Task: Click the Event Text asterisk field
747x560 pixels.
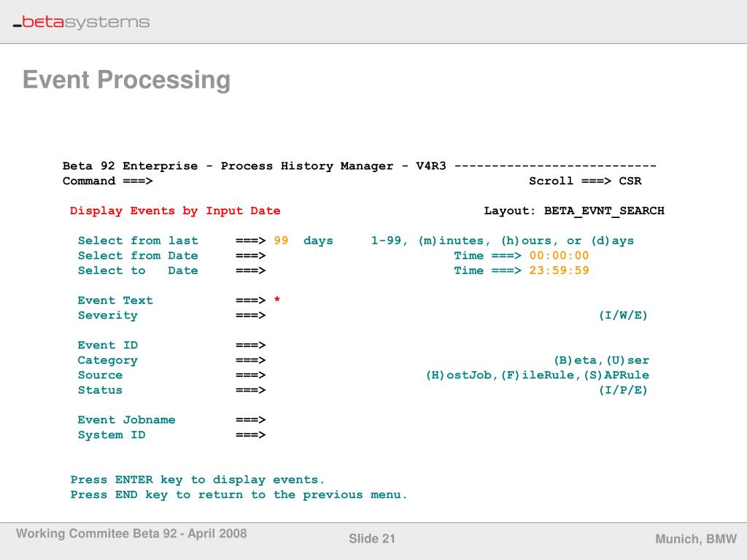Action: (x=276, y=300)
